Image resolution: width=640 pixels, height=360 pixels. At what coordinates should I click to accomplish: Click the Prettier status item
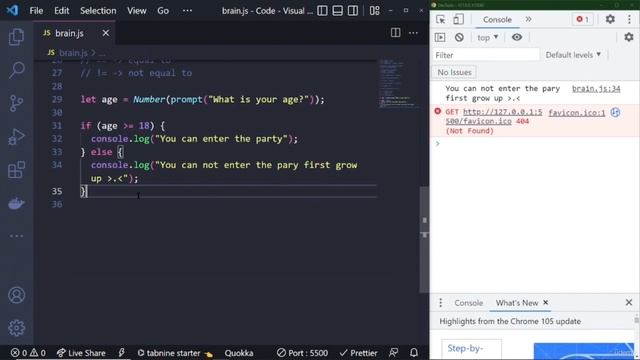point(358,353)
